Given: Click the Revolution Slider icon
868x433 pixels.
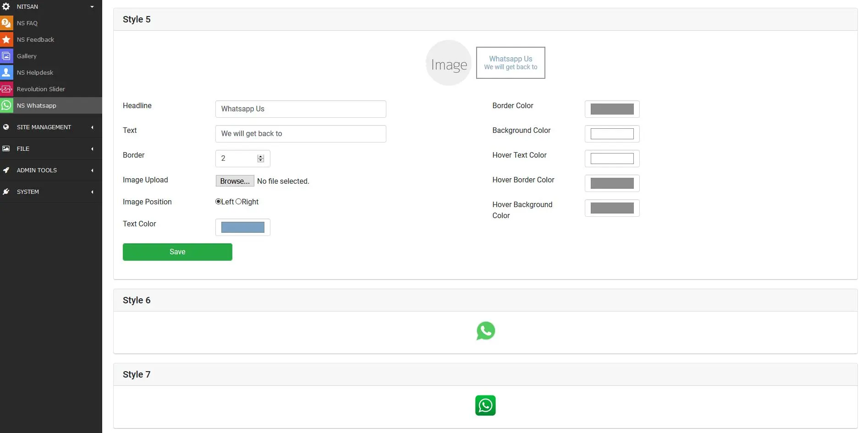Looking at the screenshot, I should coord(6,89).
